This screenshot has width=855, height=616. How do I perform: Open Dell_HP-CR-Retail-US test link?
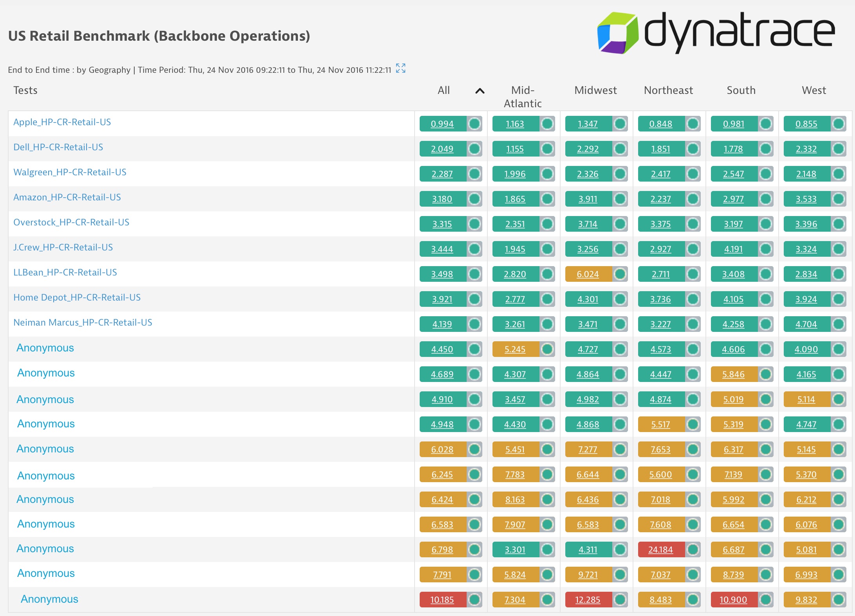tap(58, 147)
